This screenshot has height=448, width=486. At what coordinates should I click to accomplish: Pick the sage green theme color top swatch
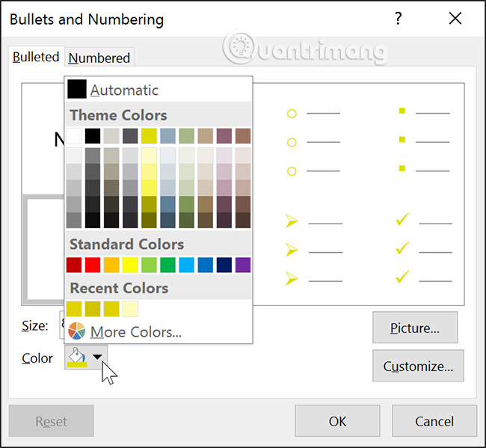187,136
